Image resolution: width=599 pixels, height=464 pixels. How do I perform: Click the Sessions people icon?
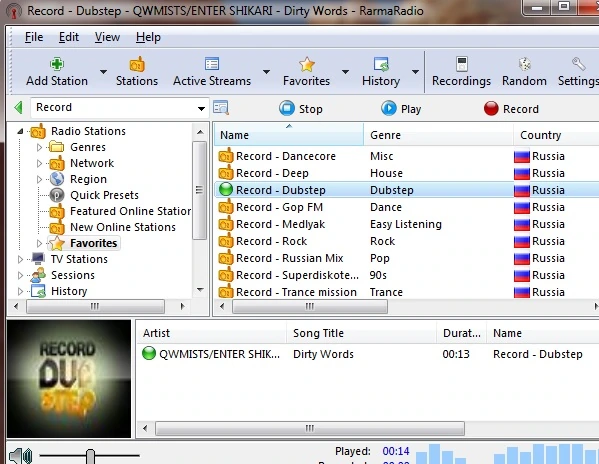[x=38, y=275]
